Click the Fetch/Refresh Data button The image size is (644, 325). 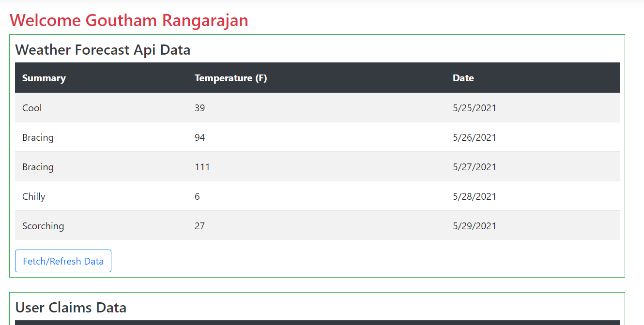click(63, 261)
